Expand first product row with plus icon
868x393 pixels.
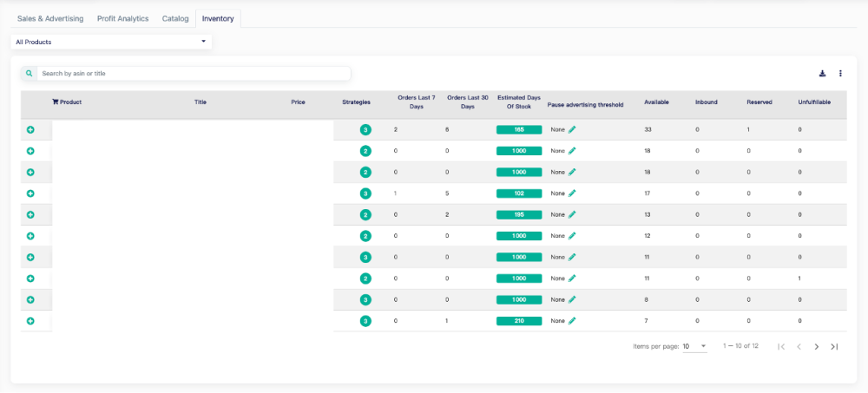pyautogui.click(x=30, y=129)
